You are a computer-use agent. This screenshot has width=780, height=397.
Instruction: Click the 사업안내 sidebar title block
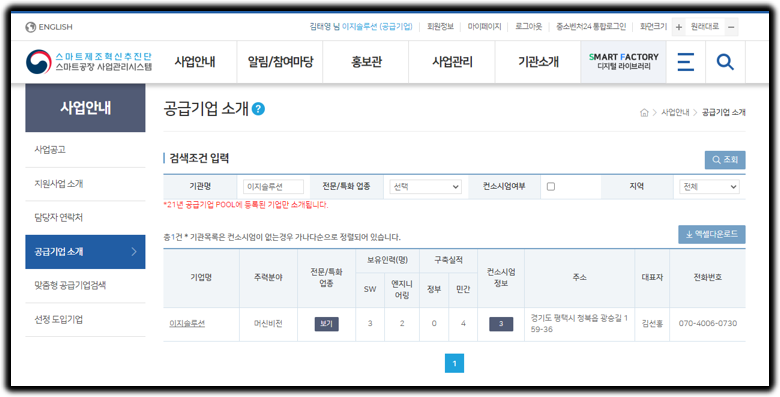point(85,108)
